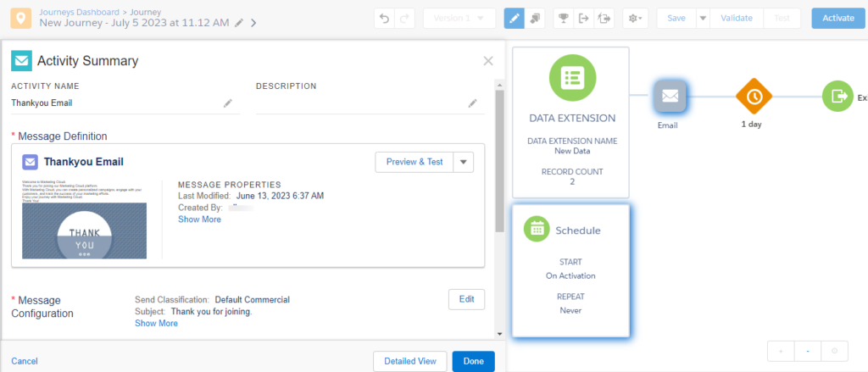Click the description pencil edit icon
This screenshot has width=868, height=372.
472,103
